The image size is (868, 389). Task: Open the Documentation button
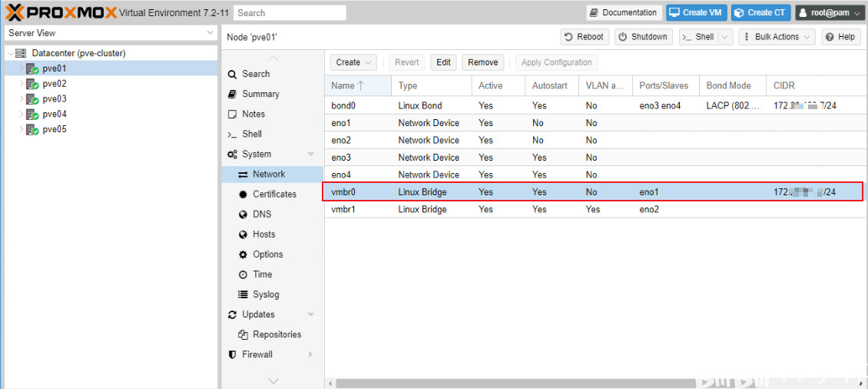coord(624,12)
